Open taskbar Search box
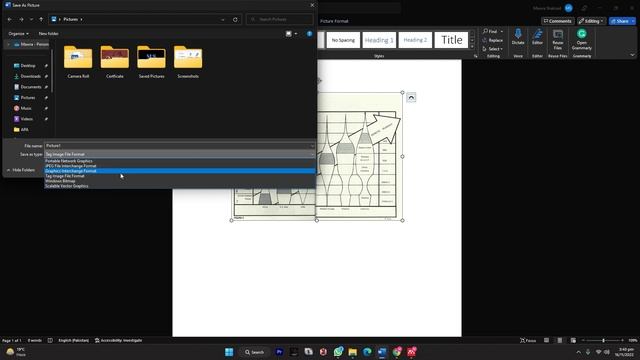The height and width of the screenshot is (360, 640). pos(255,352)
